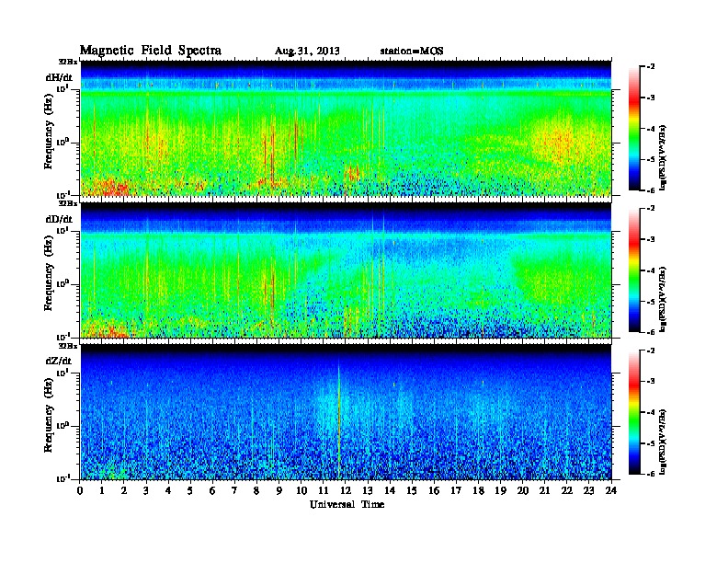Image resolution: width=728 pixels, height=563 pixels.
Task: Click the '6' tick on the Universal Time axis
Action: (x=212, y=490)
